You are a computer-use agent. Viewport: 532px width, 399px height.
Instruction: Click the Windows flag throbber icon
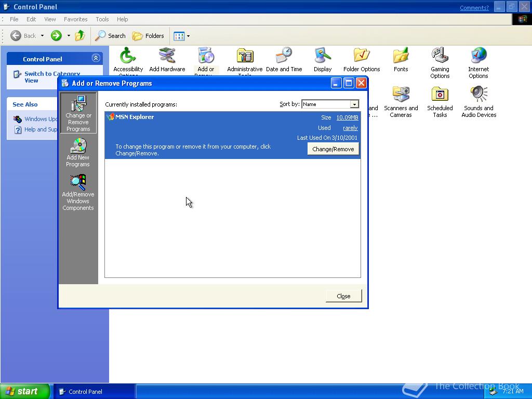click(x=522, y=19)
